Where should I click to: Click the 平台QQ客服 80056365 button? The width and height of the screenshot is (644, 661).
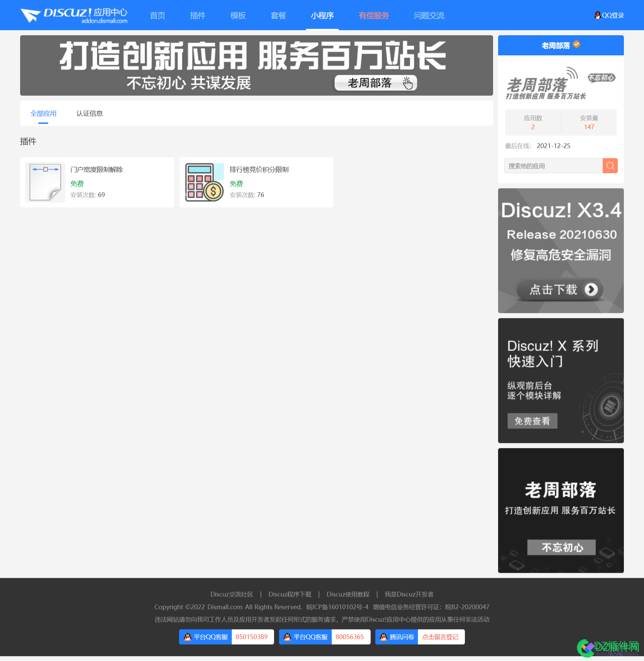(x=325, y=637)
